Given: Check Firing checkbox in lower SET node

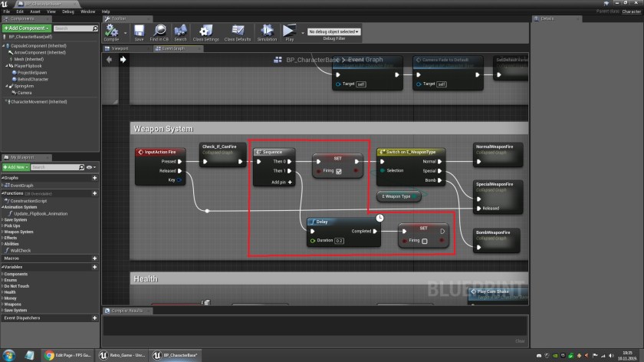Looking at the screenshot, I should pos(425,241).
